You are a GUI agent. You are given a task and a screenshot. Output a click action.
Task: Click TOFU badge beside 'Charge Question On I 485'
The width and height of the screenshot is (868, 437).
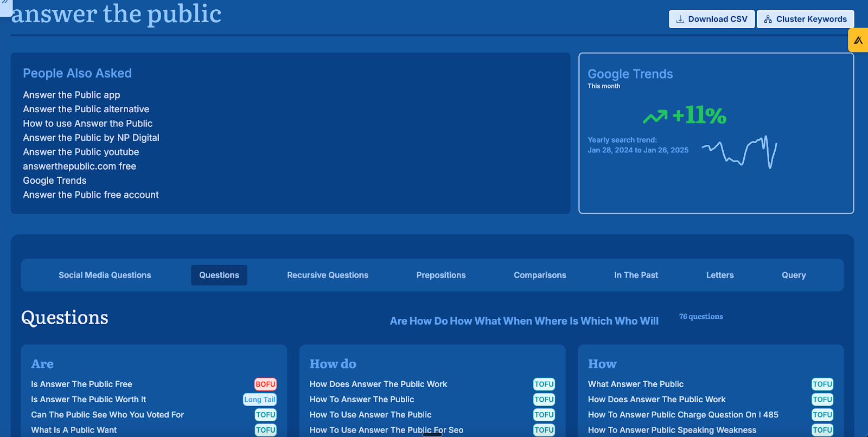point(822,415)
